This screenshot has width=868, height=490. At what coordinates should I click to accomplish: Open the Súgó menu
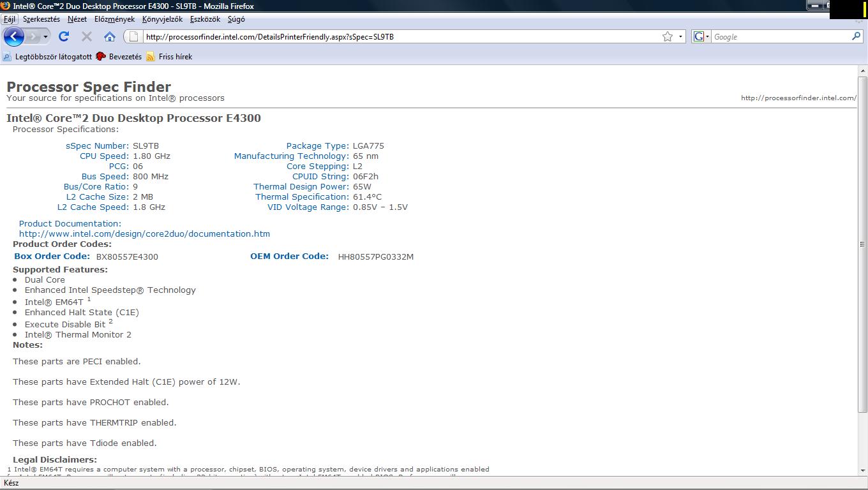pyautogui.click(x=236, y=19)
